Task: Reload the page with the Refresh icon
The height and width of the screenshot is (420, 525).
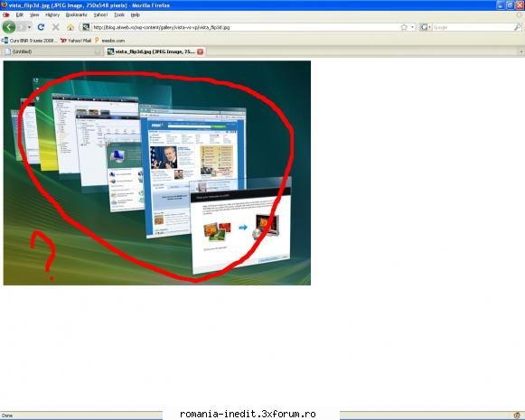Action: 41,27
